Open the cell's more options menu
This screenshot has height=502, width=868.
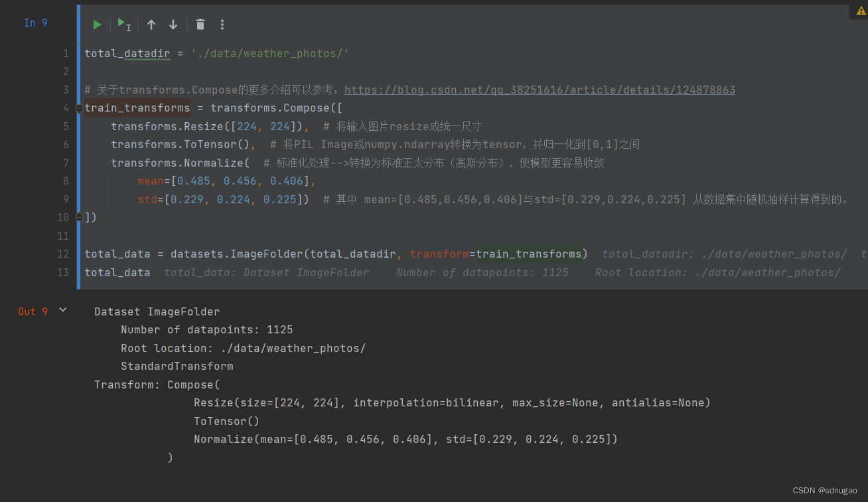(222, 25)
